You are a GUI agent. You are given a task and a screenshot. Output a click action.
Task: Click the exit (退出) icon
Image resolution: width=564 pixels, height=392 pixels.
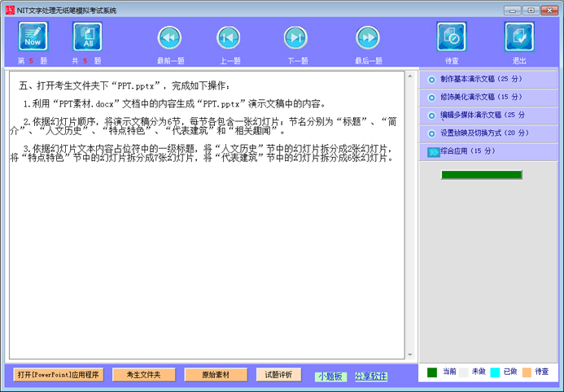[519, 37]
